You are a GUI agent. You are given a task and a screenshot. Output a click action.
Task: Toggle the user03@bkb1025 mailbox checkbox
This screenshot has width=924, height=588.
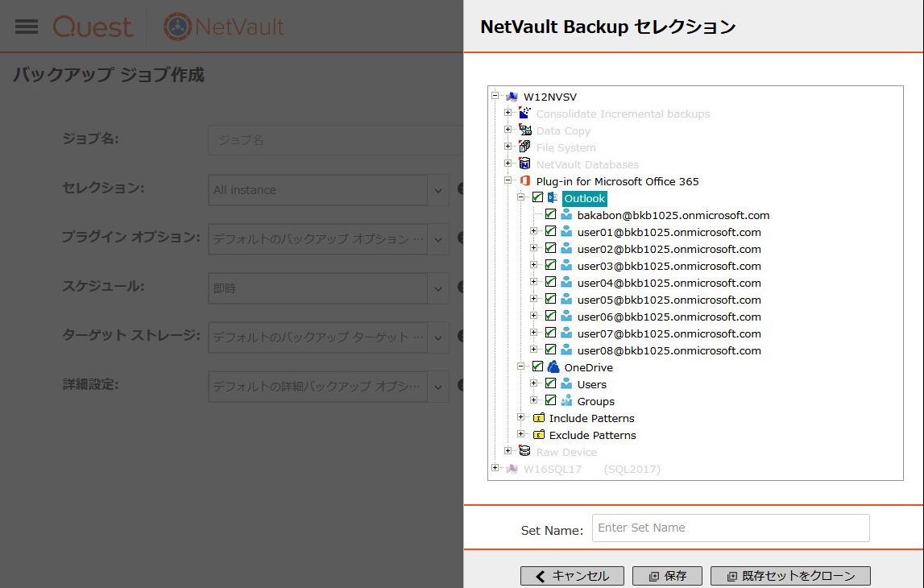coord(550,265)
